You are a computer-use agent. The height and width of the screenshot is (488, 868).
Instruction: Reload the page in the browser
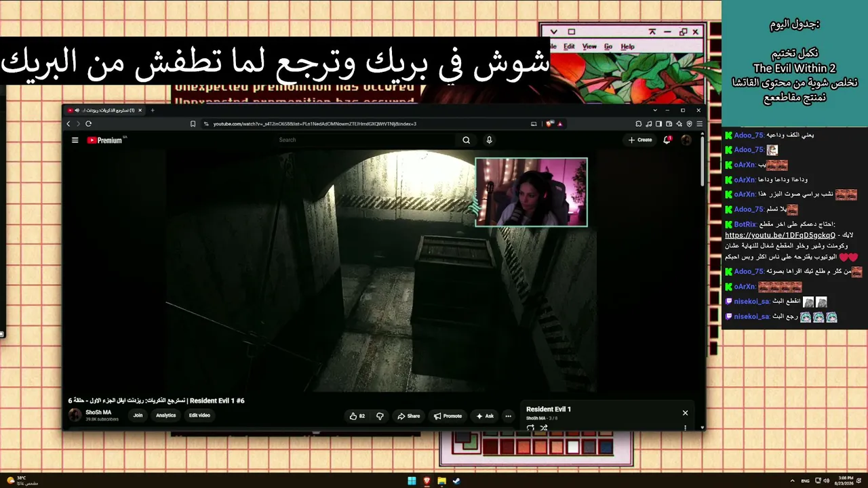click(88, 124)
